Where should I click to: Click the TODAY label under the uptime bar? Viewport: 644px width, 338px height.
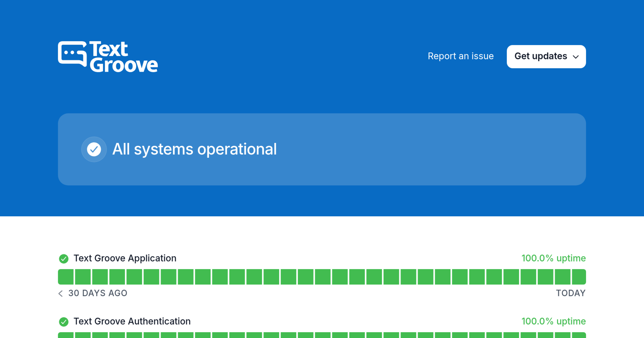click(x=571, y=293)
